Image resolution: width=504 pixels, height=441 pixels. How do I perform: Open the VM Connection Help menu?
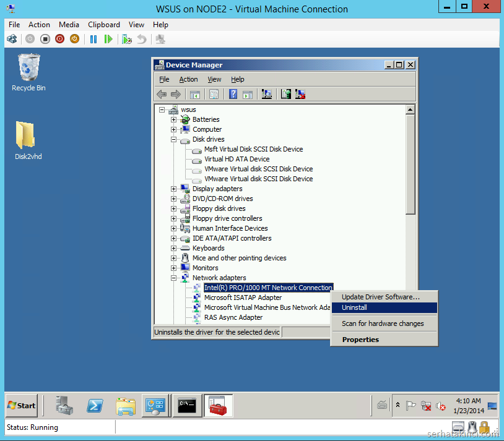click(160, 25)
